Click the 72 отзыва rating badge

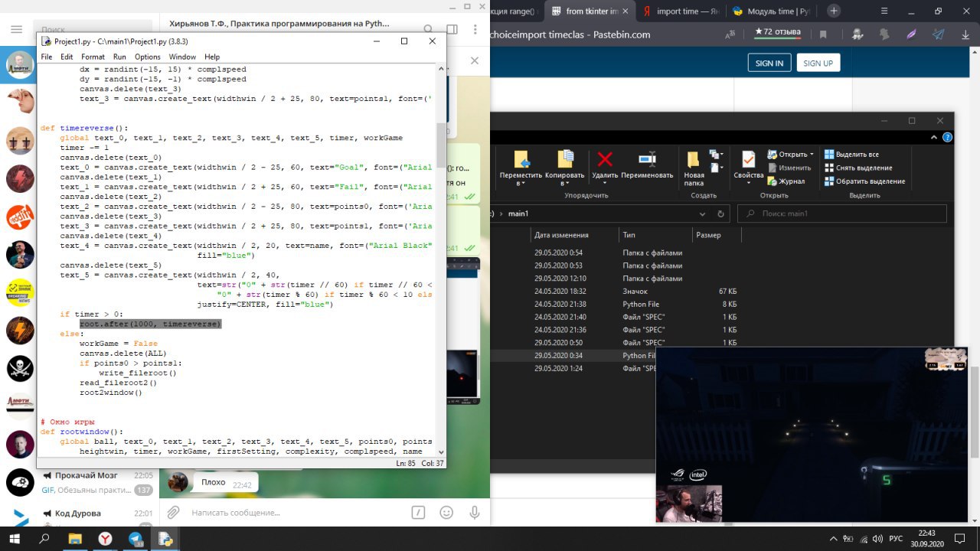(778, 32)
